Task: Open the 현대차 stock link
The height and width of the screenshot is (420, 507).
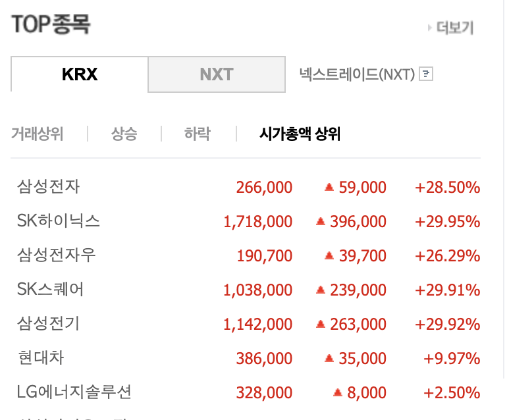Action: point(41,358)
